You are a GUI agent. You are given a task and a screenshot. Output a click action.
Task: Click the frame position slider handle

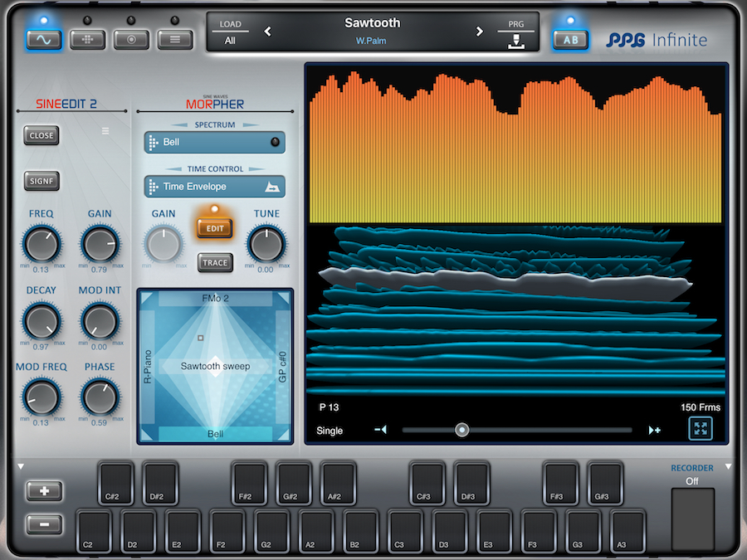coord(462,430)
